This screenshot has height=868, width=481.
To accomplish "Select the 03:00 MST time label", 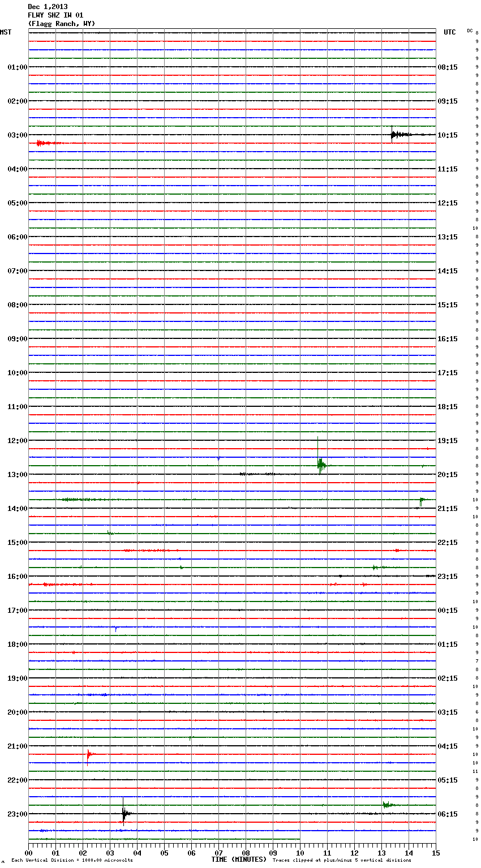I will pos(18,135).
